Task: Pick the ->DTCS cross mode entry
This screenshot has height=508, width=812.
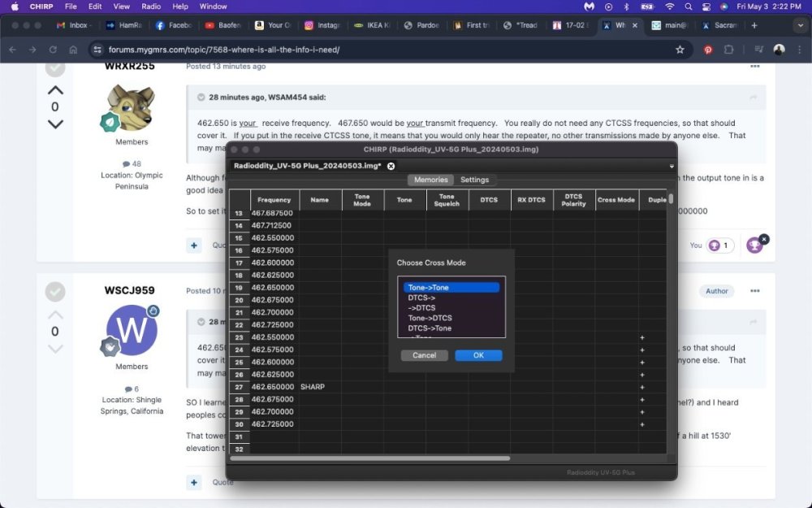Action: point(421,308)
